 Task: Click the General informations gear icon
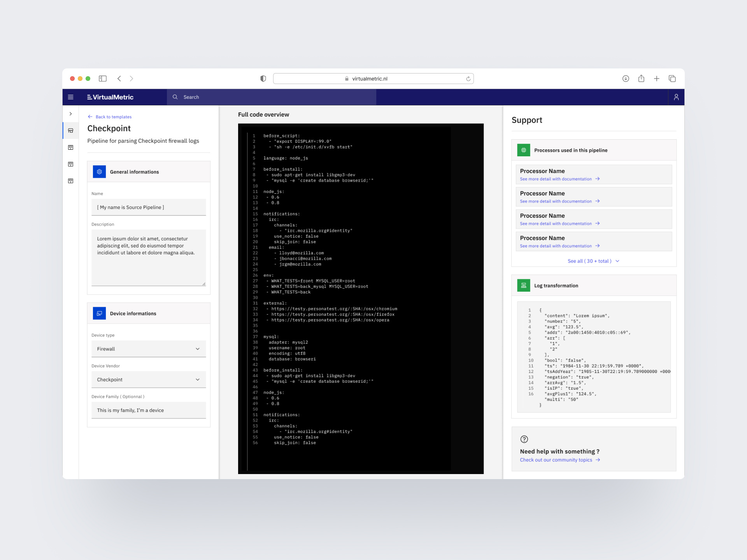click(99, 171)
